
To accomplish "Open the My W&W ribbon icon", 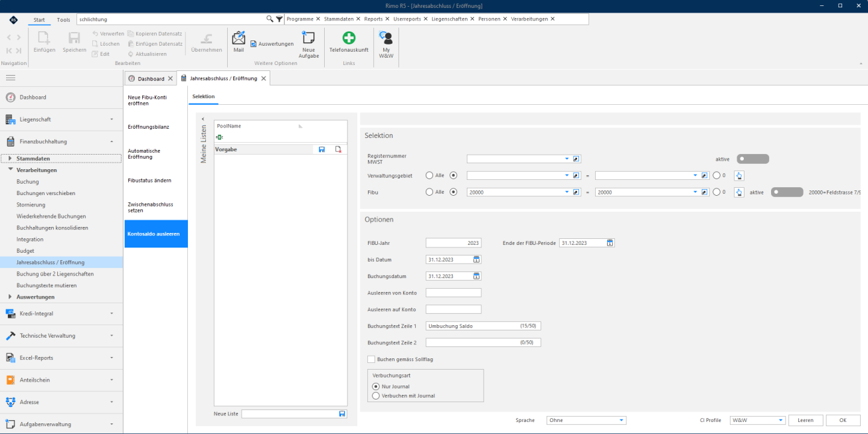I will click(x=385, y=43).
